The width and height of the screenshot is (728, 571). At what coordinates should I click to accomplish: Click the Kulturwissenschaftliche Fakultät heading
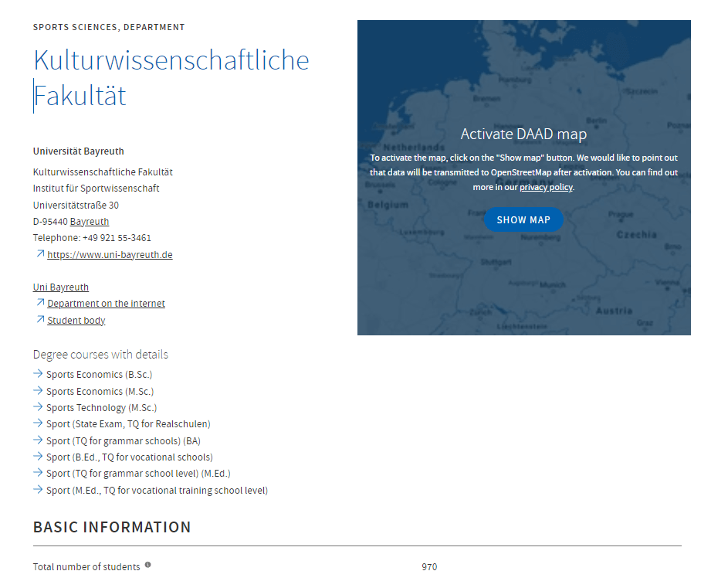point(171,77)
